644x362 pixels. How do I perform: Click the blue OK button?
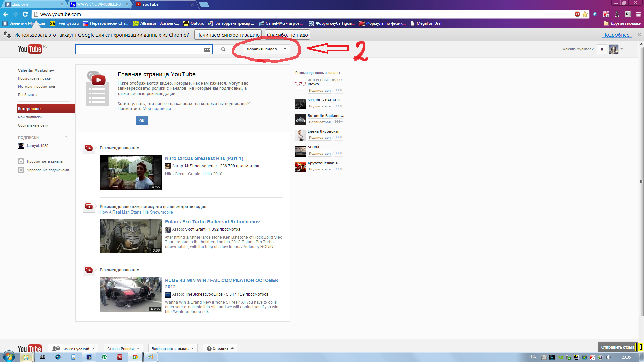(x=142, y=121)
